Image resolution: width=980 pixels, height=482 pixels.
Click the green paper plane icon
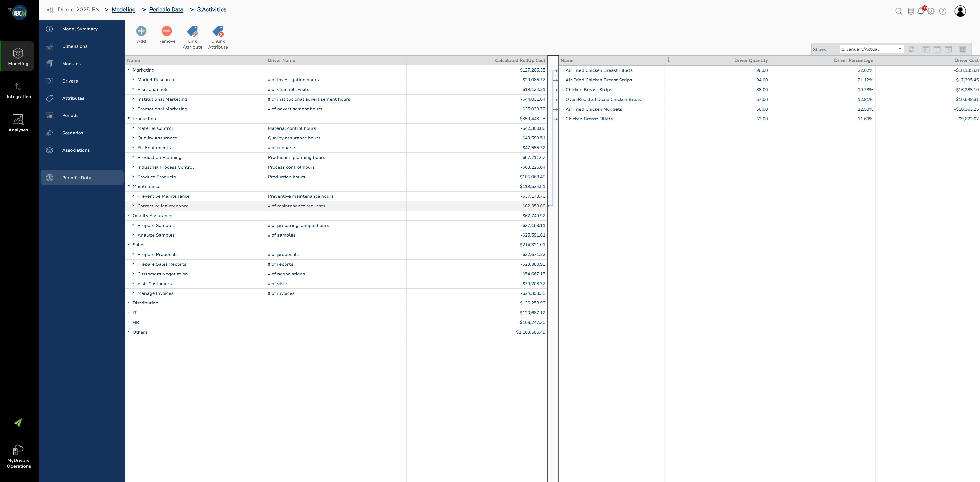click(x=18, y=422)
